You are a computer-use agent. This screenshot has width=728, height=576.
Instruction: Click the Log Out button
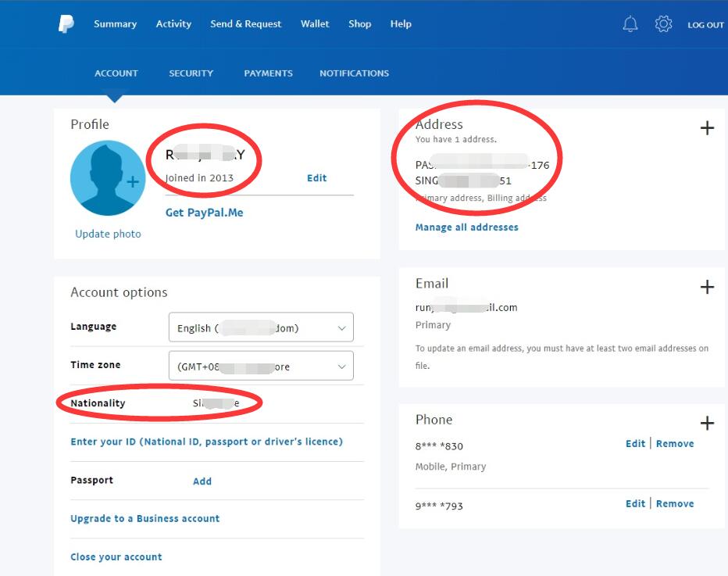[x=705, y=25]
